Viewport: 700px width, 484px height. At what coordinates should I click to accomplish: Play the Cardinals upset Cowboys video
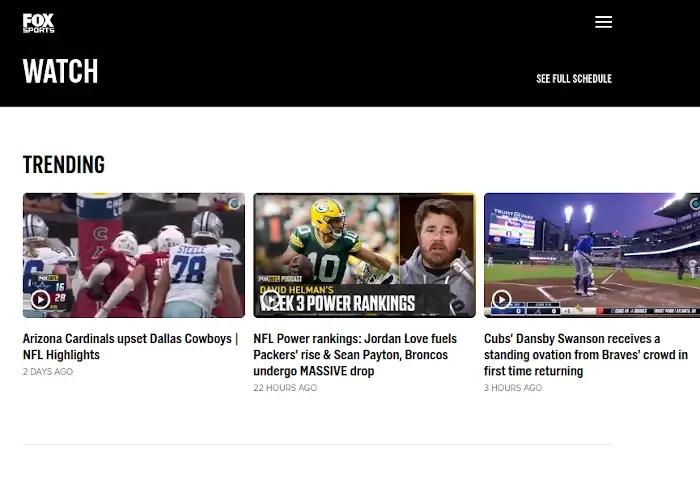pos(40,299)
